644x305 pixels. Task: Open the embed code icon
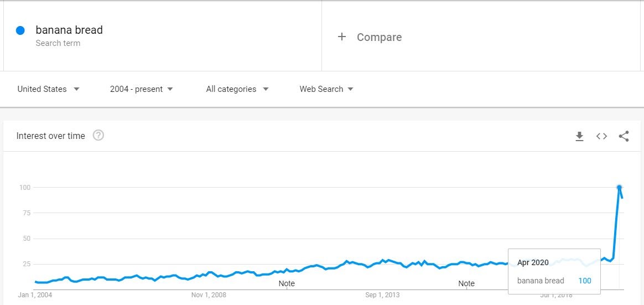pos(602,136)
